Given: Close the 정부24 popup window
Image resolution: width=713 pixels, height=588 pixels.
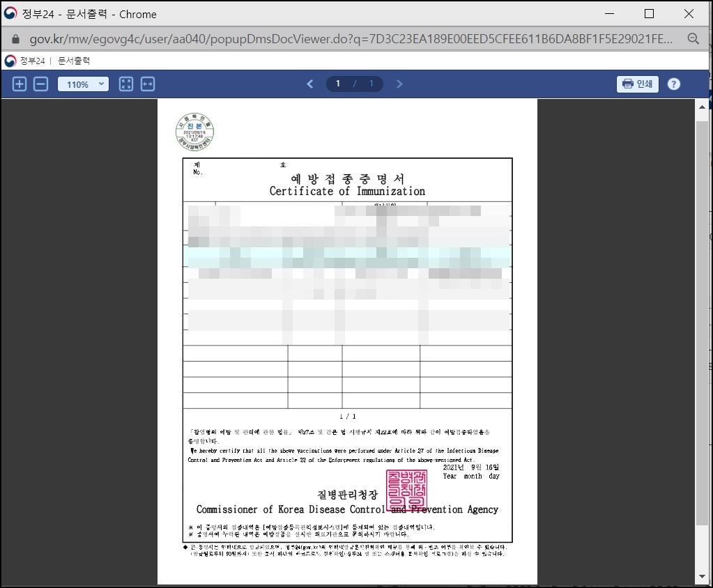Looking at the screenshot, I should click(689, 14).
